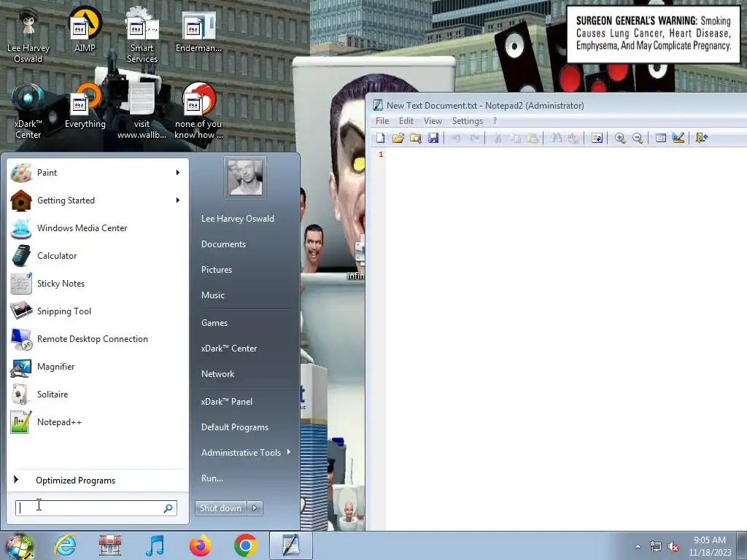Open the Run... dialog entry
The width and height of the screenshot is (747, 560).
coord(212,478)
